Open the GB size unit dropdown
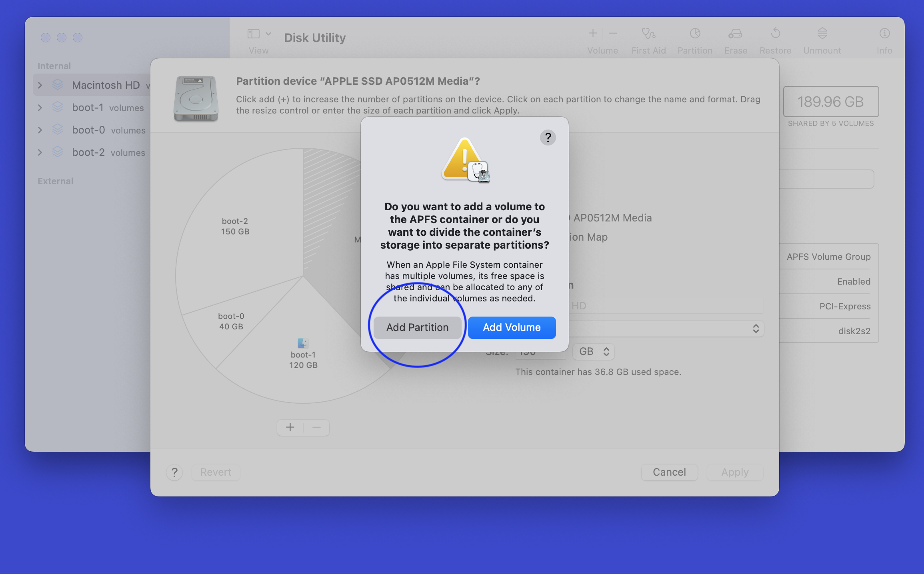This screenshot has width=924, height=574. [594, 352]
